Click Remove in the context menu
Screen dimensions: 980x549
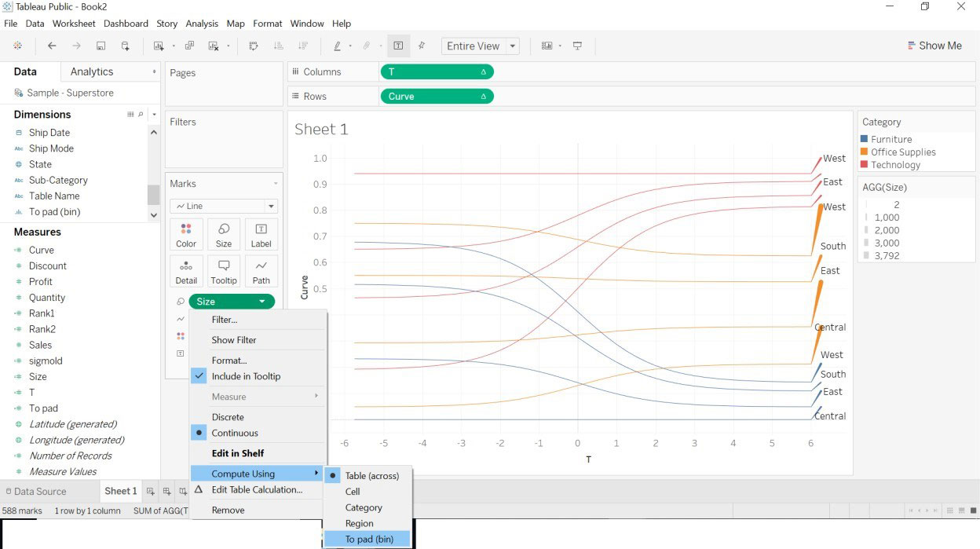pyautogui.click(x=228, y=510)
